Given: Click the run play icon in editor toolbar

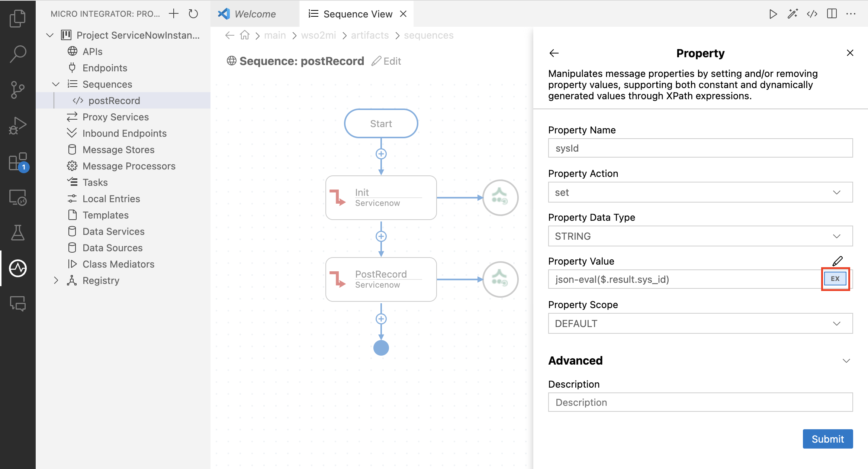Looking at the screenshot, I should click(773, 14).
